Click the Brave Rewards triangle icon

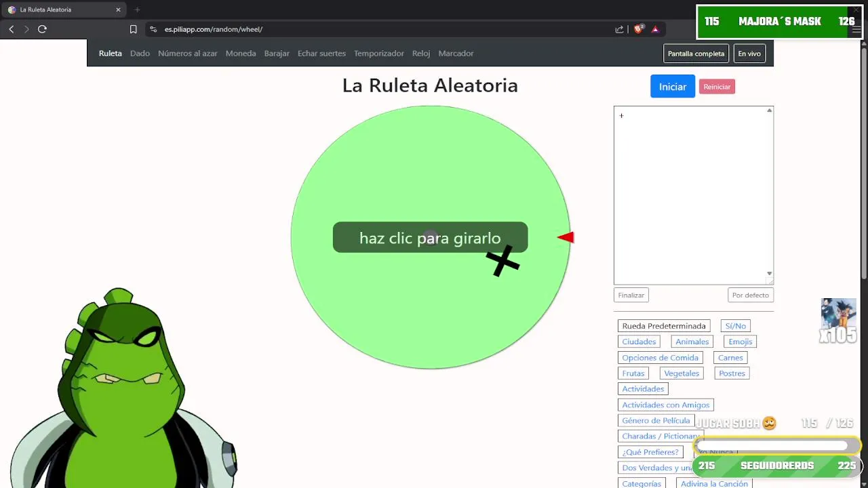point(655,29)
